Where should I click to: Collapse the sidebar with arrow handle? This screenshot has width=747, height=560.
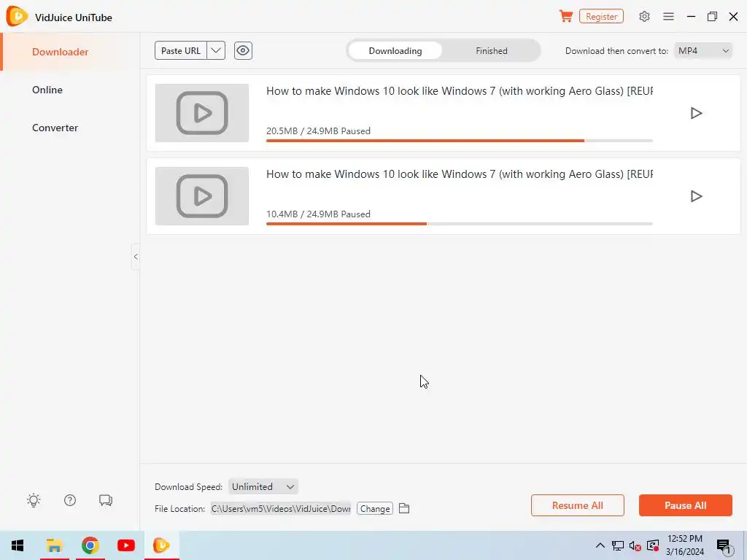(x=136, y=257)
